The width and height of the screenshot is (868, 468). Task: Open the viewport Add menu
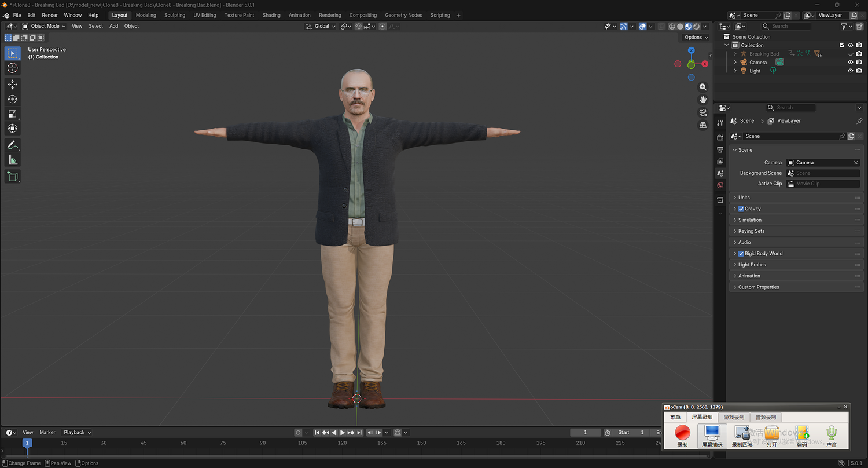(x=113, y=26)
